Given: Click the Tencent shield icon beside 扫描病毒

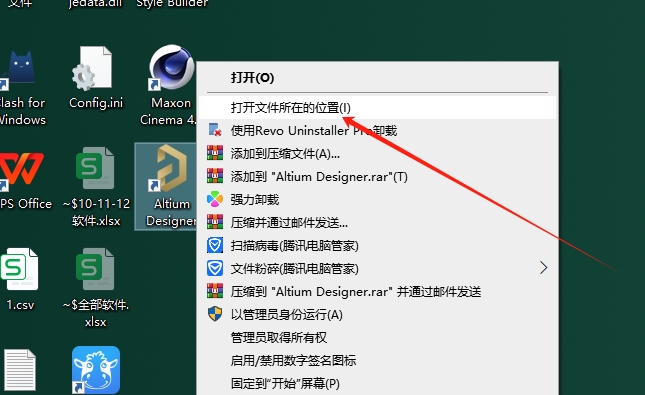Looking at the screenshot, I should (x=215, y=245).
